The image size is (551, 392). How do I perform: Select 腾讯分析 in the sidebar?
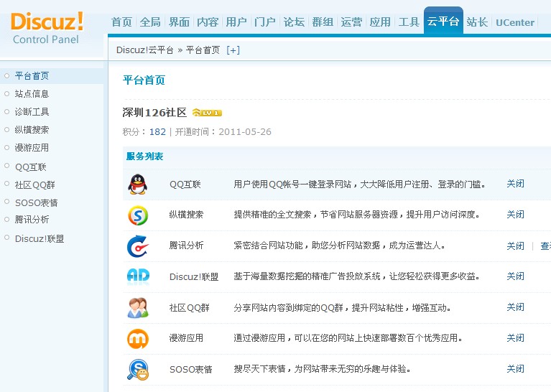[x=32, y=220]
